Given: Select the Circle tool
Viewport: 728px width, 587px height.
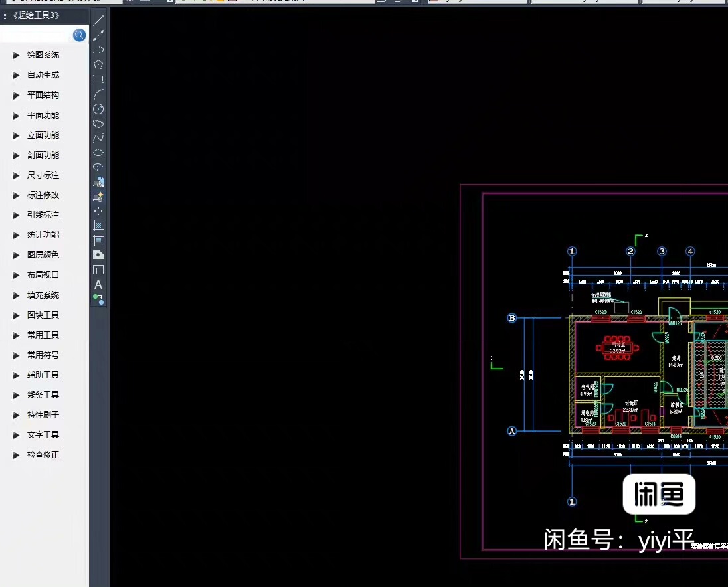Looking at the screenshot, I should coord(98,109).
